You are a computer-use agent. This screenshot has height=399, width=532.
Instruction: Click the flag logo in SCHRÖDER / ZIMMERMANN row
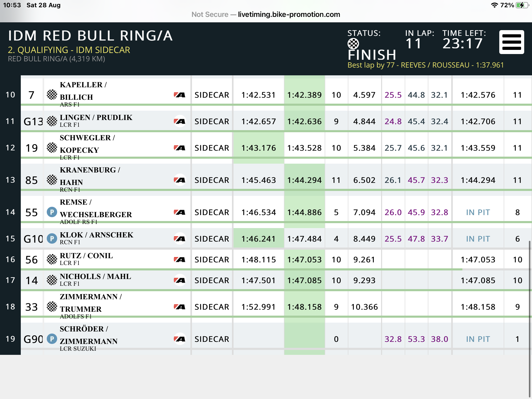point(179,339)
